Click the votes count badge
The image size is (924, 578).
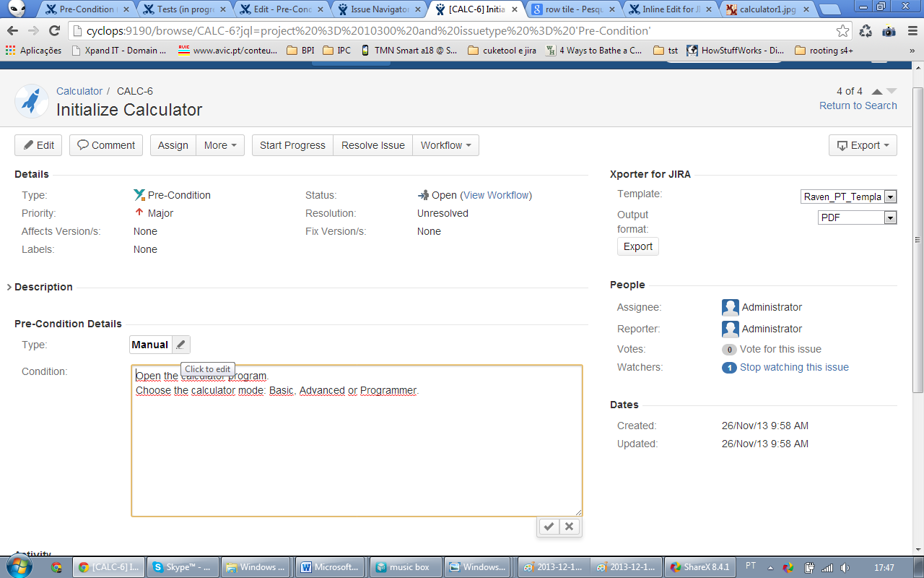(729, 350)
